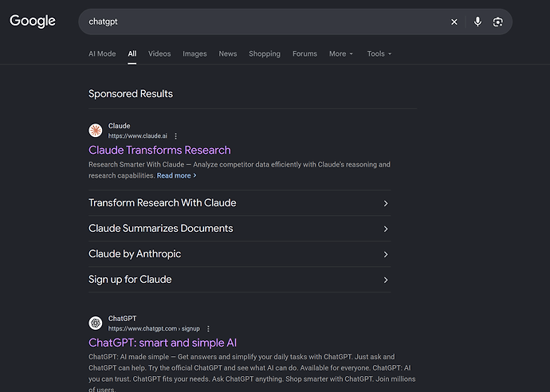
Task: Click the Claude favicon in sponsored result
Action: (x=96, y=131)
